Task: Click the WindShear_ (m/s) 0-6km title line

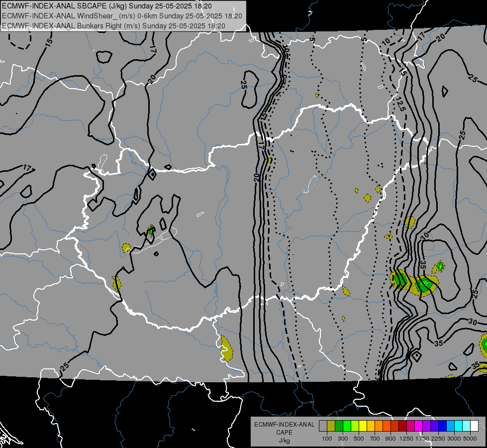Action: 122,16
